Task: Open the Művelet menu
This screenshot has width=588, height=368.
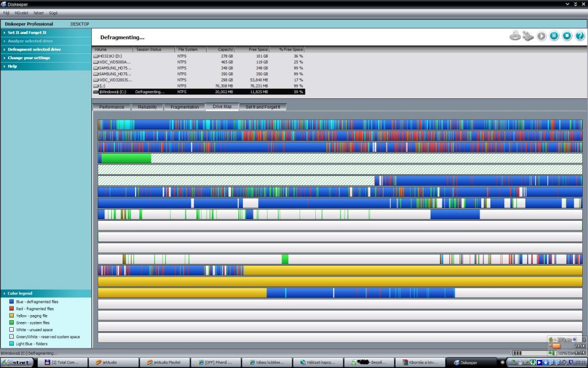Action: click(x=21, y=13)
